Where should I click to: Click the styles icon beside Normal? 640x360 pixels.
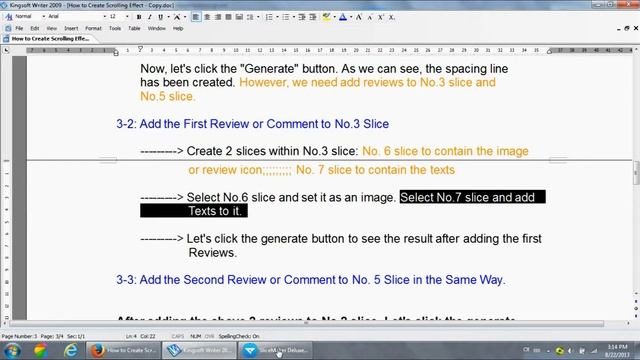pyautogui.click(x=8, y=17)
